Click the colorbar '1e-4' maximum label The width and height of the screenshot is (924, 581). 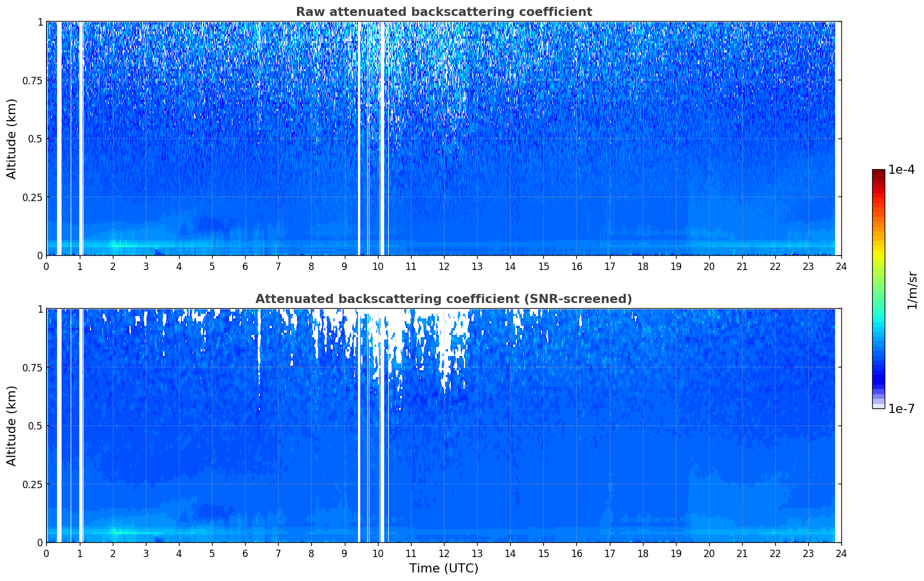[901, 170]
